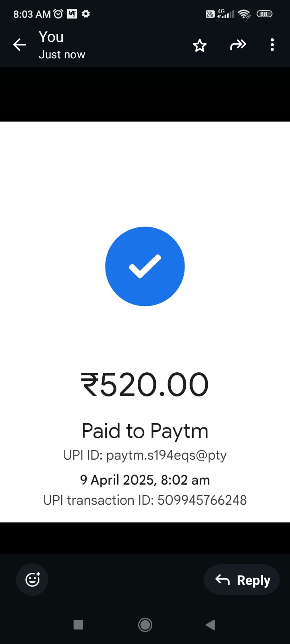Image resolution: width=290 pixels, height=644 pixels.
Task: Tap the UPI ID paytm.s194eqs@pty line
Action: tap(145, 455)
